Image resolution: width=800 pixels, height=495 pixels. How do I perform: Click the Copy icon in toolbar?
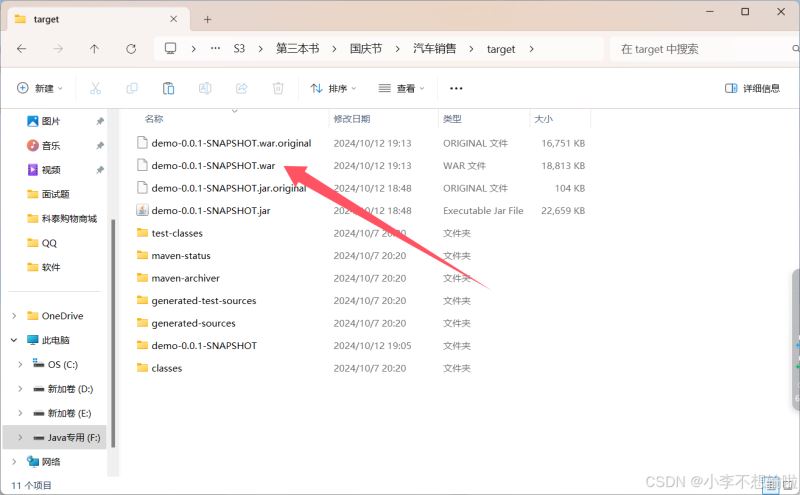coord(132,88)
